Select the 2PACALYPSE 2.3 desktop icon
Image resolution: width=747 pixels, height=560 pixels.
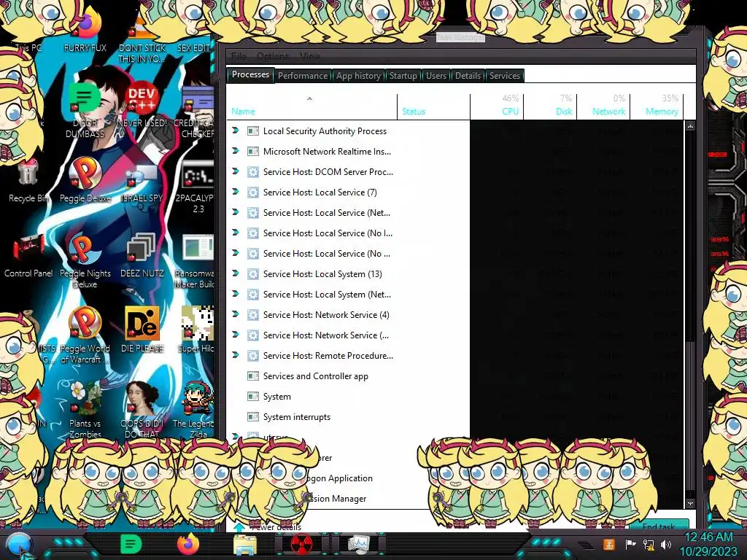pos(196,187)
